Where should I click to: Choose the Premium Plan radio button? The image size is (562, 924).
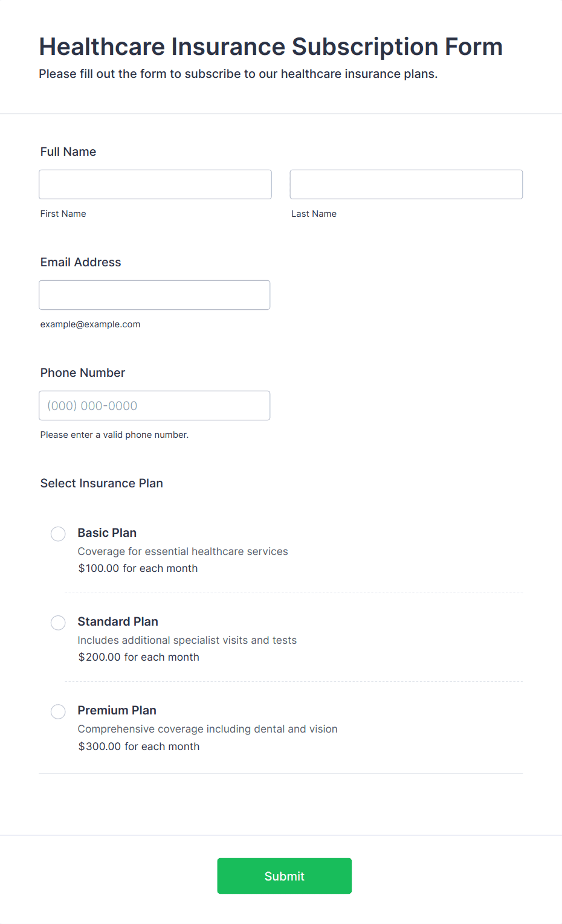(58, 711)
